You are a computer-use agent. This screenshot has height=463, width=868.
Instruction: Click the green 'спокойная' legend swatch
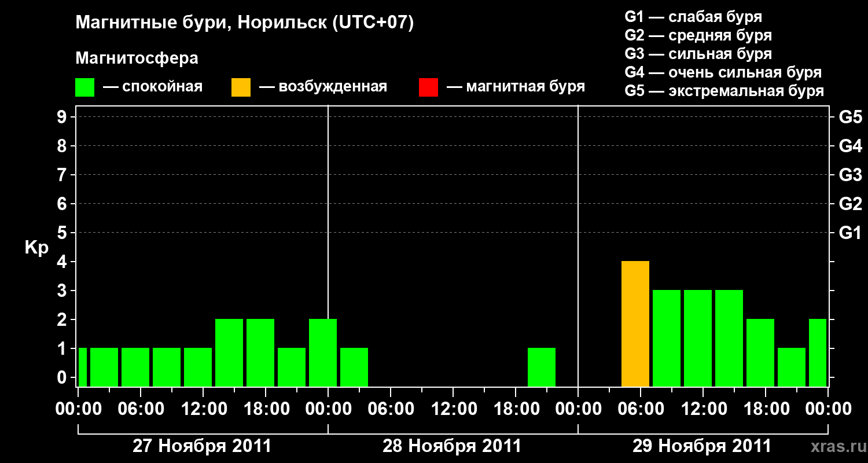84,87
